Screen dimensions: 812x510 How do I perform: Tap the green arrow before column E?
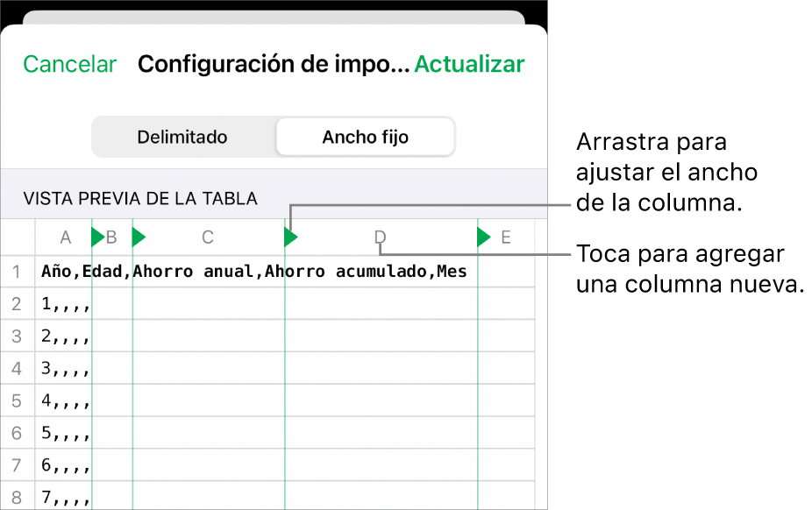coord(483,237)
